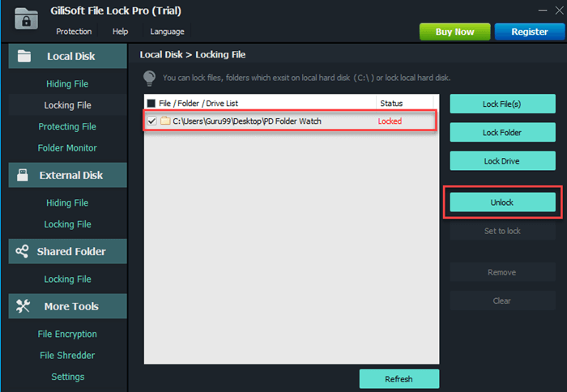The height and width of the screenshot is (392, 567).
Task: Click the PD Folder Watch folder icon
Action: [165, 121]
